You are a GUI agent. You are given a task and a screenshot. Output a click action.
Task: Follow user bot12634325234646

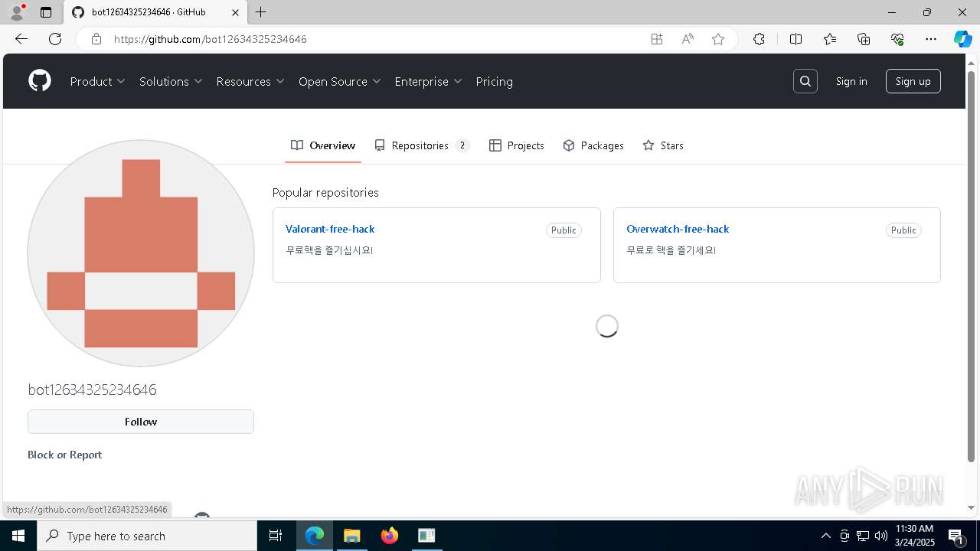(141, 422)
